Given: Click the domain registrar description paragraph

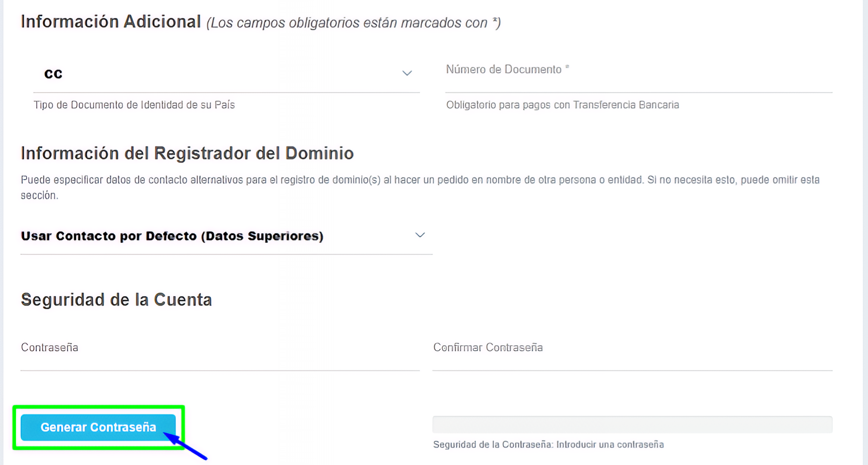Looking at the screenshot, I should pos(419,189).
